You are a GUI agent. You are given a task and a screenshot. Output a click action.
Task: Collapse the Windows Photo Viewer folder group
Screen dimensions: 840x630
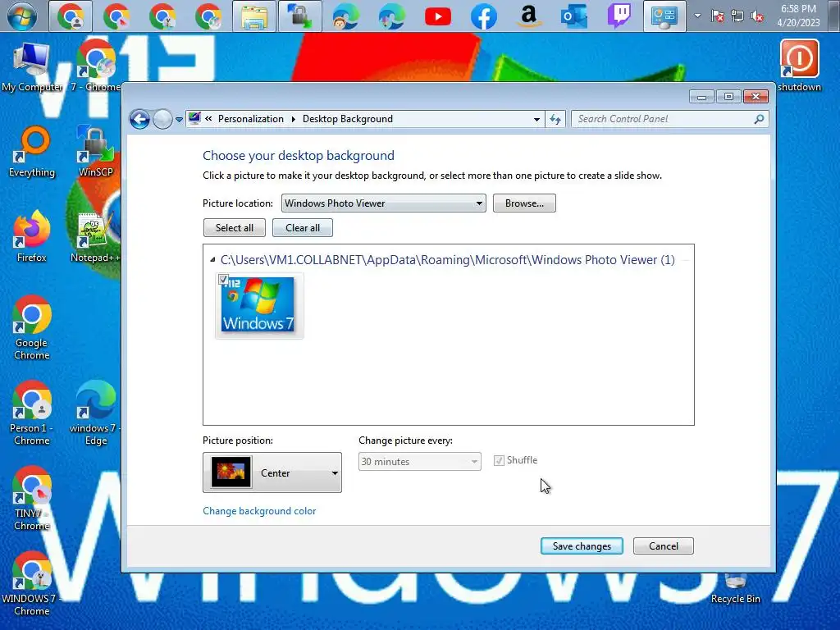click(212, 260)
